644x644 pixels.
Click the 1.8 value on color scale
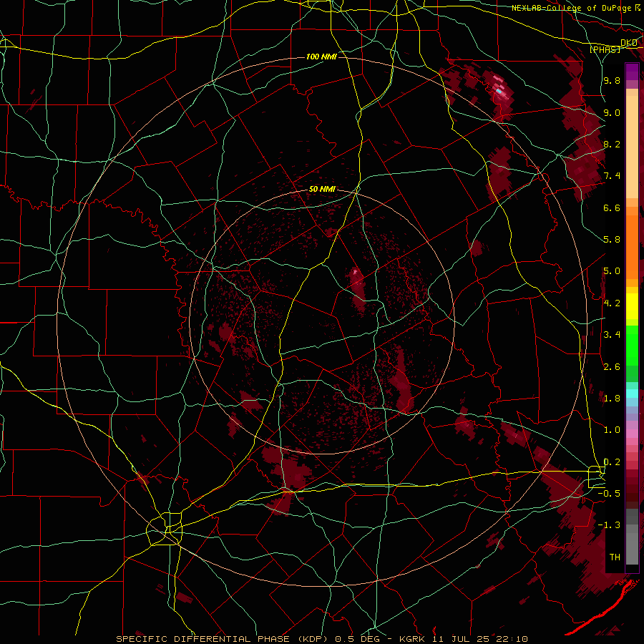coord(612,399)
